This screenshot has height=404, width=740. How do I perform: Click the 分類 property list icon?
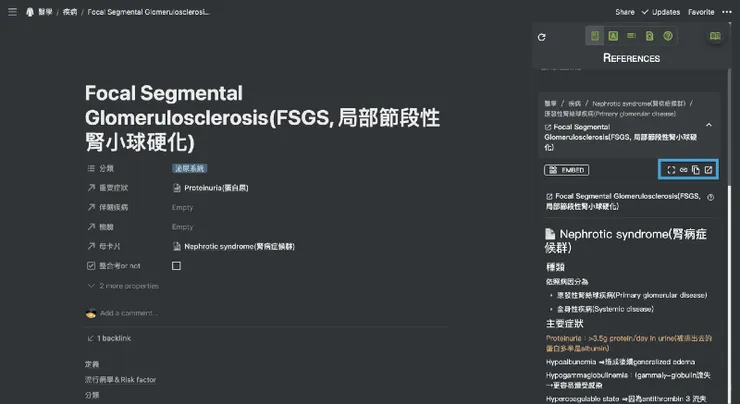pyautogui.click(x=91, y=168)
